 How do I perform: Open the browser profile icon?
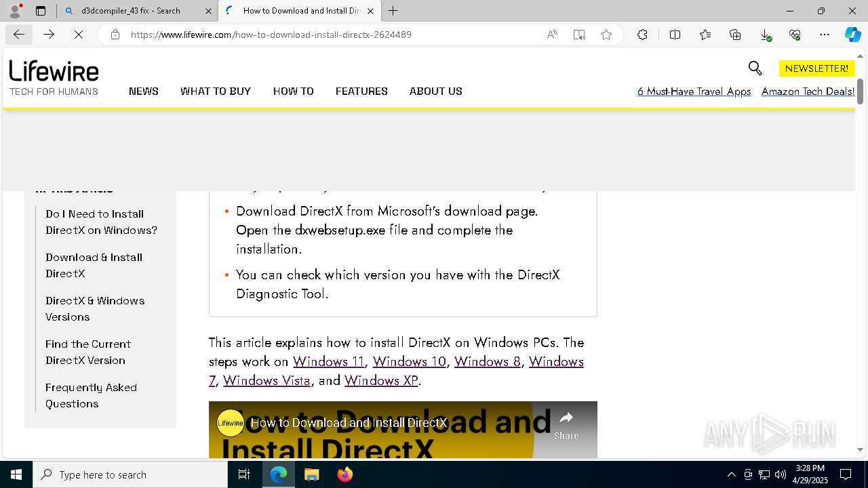pyautogui.click(x=15, y=10)
